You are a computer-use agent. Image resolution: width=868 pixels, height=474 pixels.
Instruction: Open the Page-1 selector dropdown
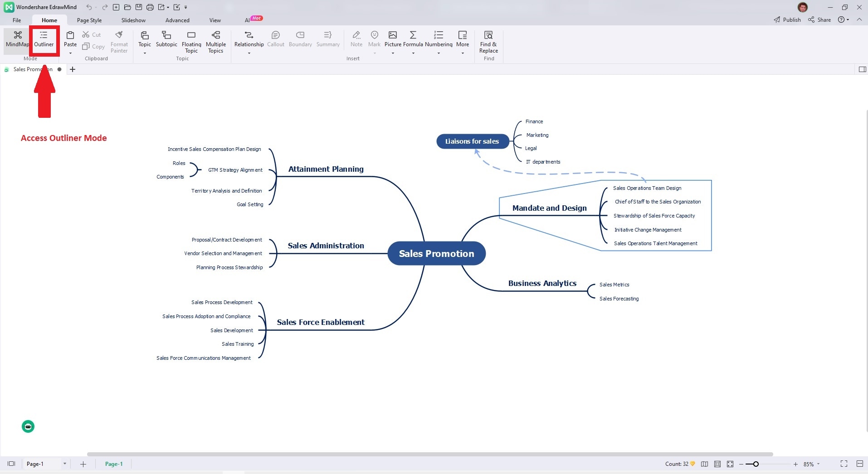click(65, 464)
